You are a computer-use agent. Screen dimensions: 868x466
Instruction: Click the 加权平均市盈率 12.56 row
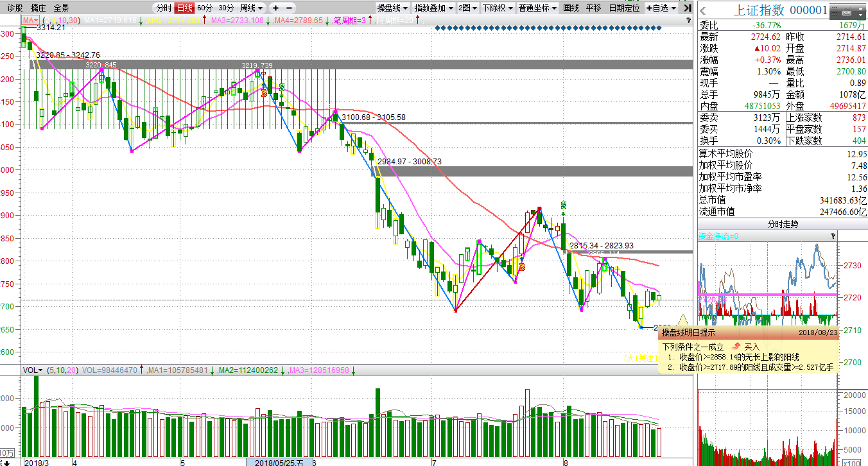coord(783,177)
